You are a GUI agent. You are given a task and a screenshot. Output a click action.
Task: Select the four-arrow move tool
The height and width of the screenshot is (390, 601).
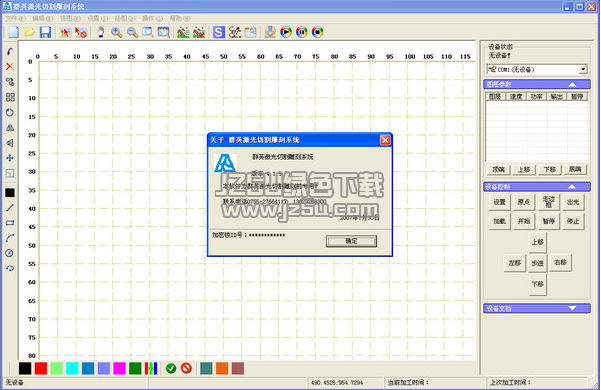tap(10, 158)
